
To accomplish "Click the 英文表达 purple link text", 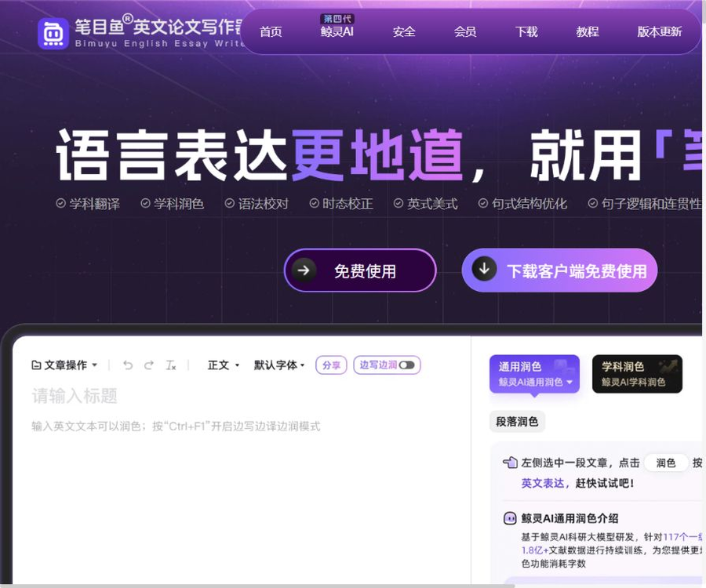I will (x=543, y=483).
